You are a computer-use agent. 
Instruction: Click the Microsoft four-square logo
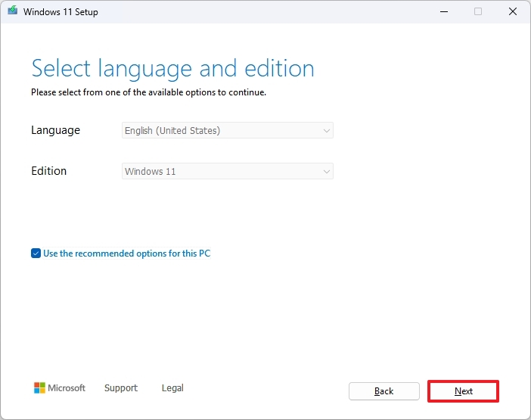pos(40,388)
